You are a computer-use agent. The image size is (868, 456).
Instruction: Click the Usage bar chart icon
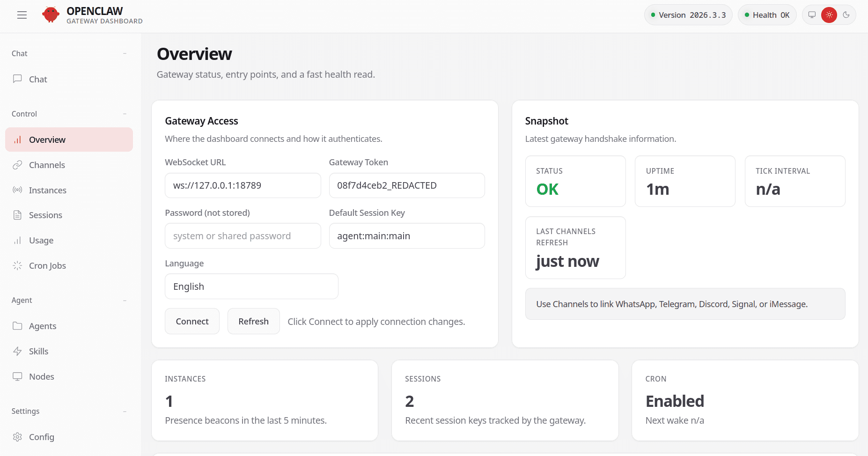click(17, 240)
